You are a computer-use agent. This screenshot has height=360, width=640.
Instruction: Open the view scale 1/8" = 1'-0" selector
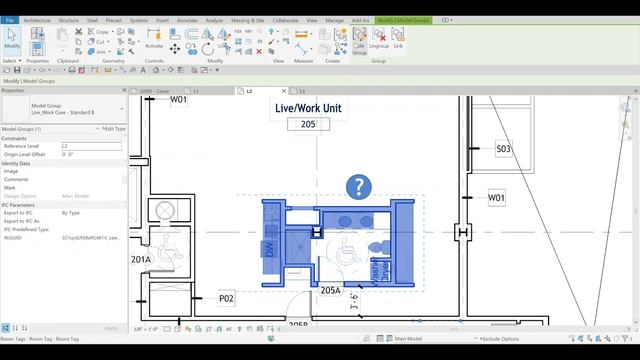[146, 329]
